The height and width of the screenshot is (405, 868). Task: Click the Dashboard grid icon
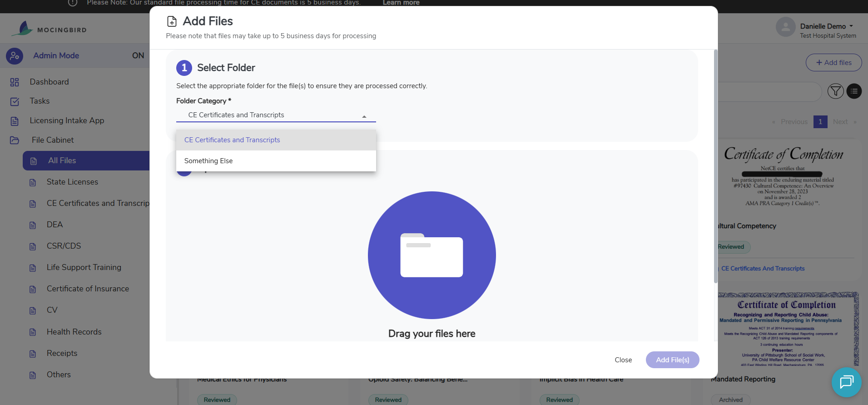pyautogui.click(x=15, y=82)
